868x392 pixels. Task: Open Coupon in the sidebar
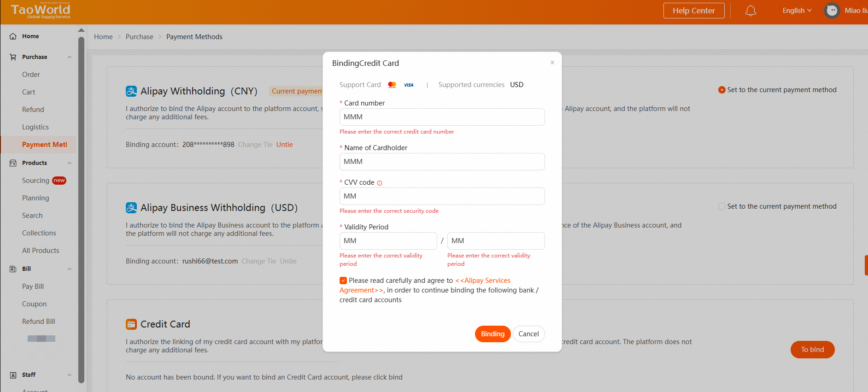(35, 304)
